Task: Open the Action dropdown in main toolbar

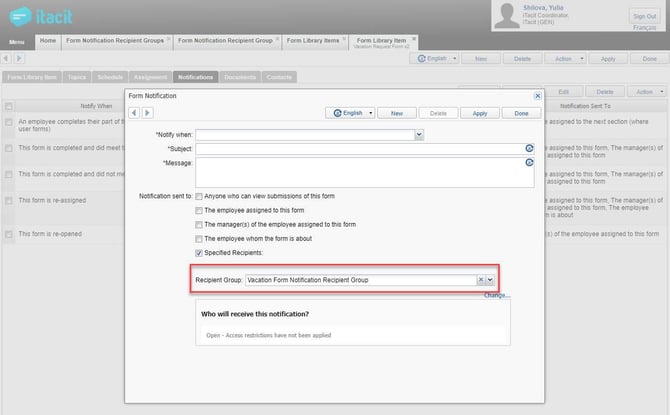Action: pos(567,59)
